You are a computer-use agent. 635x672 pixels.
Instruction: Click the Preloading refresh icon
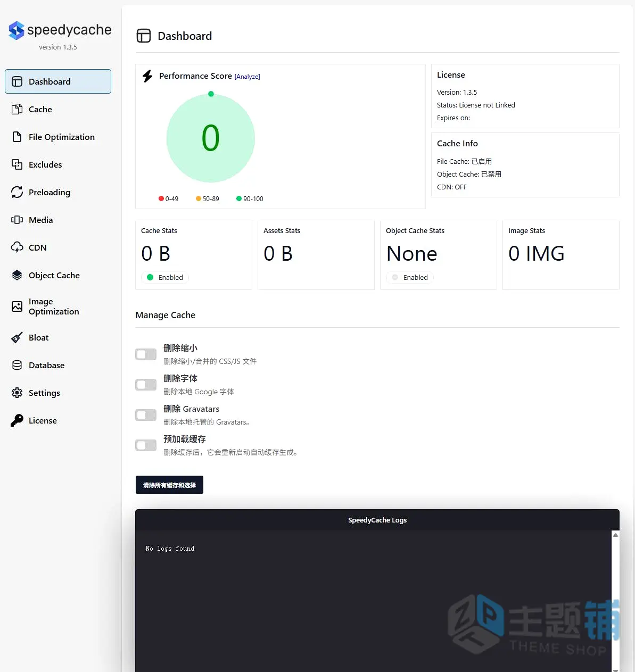[17, 192]
